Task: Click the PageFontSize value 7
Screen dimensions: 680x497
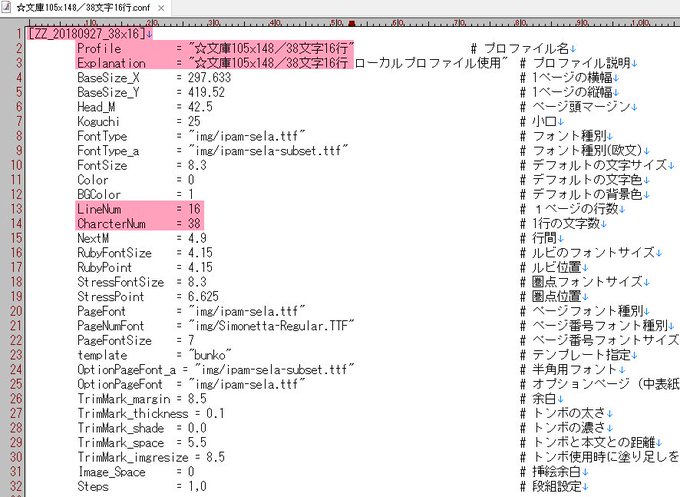Action: pyautogui.click(x=191, y=340)
